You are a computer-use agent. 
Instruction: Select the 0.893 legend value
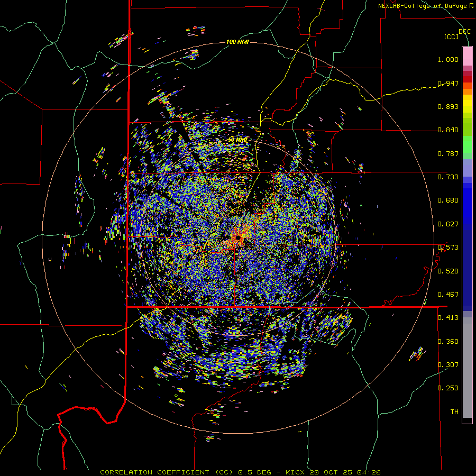pos(448,106)
